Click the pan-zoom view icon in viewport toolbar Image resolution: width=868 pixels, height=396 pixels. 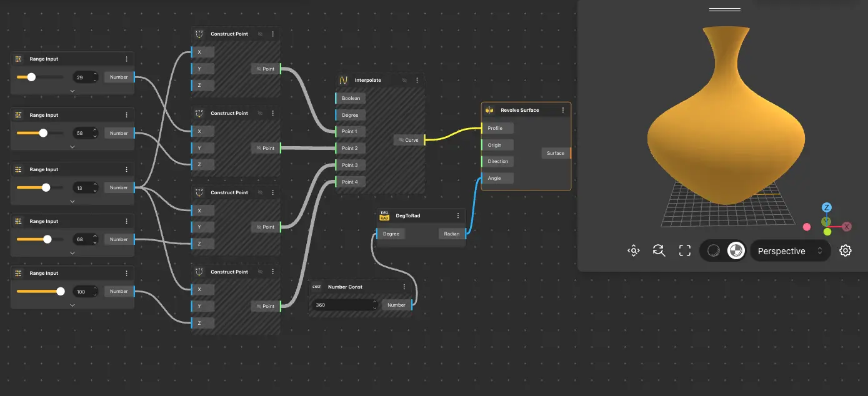[634, 250]
